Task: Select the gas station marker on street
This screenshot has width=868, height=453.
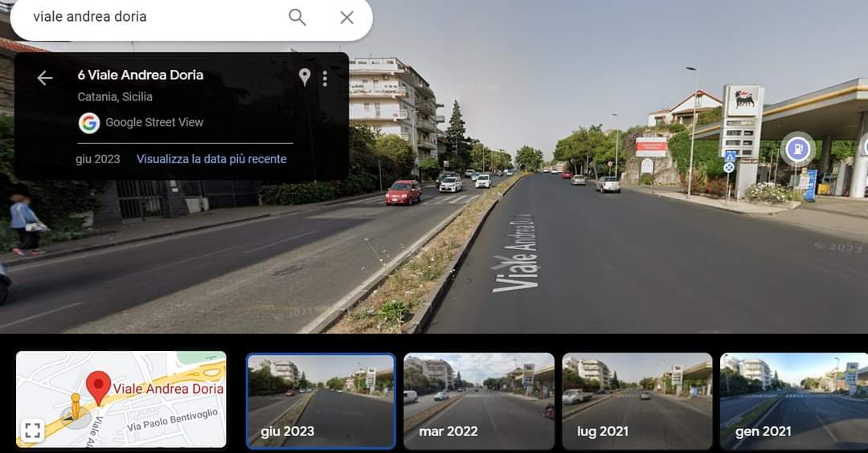Action: [796, 149]
